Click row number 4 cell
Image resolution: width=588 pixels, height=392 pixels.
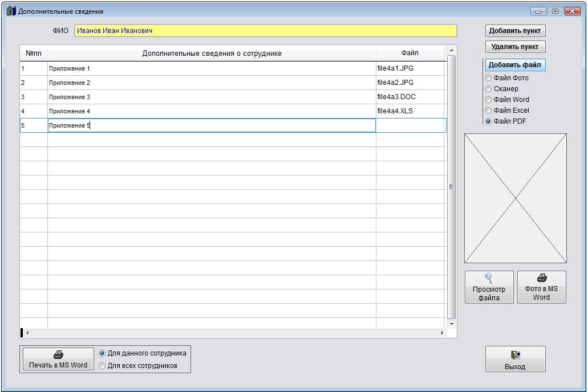pos(34,111)
